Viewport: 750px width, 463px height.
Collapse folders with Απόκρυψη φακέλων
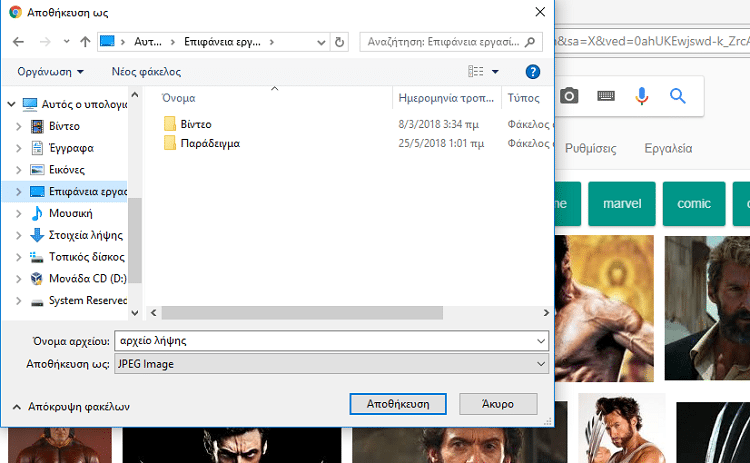[71, 407]
